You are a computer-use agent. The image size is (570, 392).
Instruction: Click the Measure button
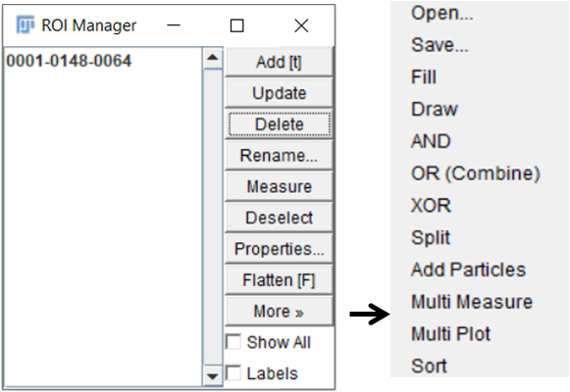pos(279,186)
